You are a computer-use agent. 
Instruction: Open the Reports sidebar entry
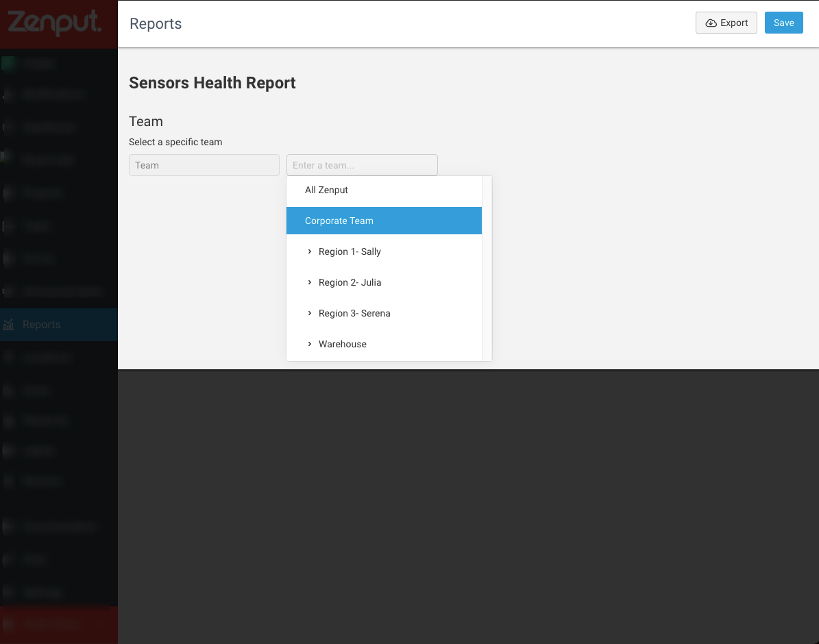tap(41, 324)
